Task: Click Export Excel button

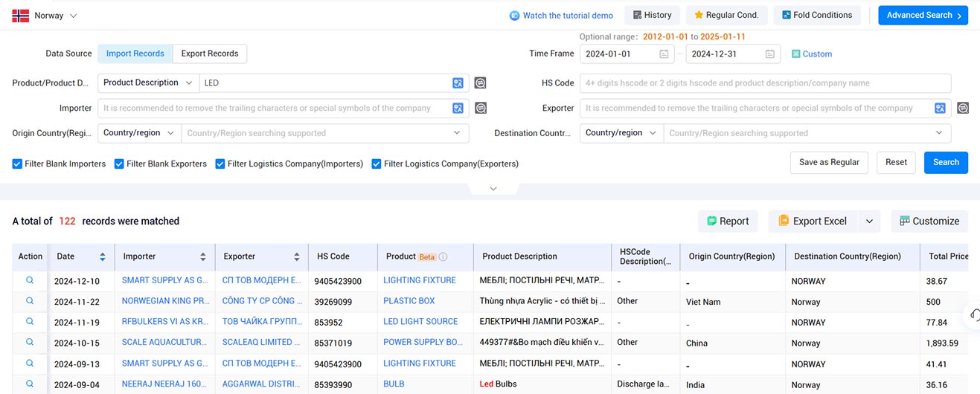Action: click(813, 221)
